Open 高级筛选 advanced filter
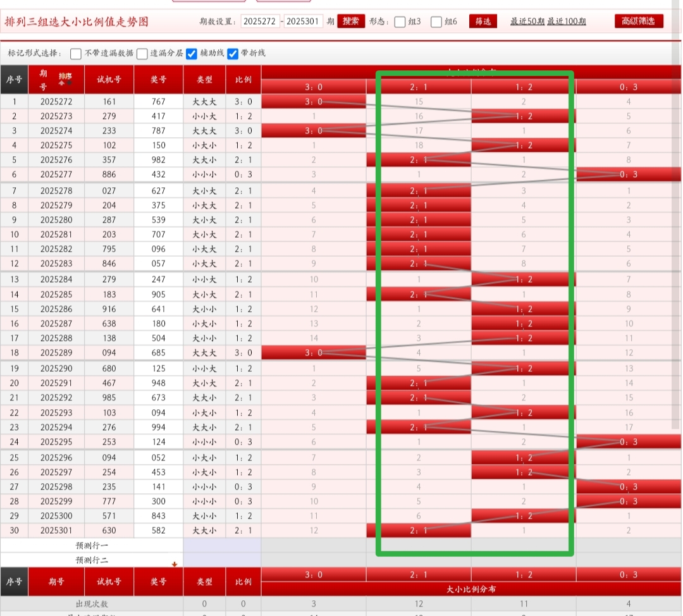The image size is (683, 616). click(639, 22)
